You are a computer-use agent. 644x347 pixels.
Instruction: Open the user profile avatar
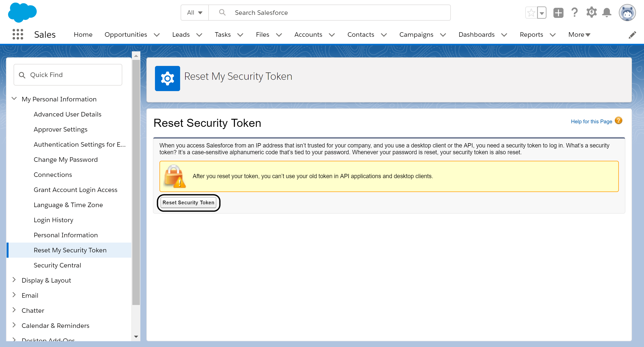(x=627, y=13)
